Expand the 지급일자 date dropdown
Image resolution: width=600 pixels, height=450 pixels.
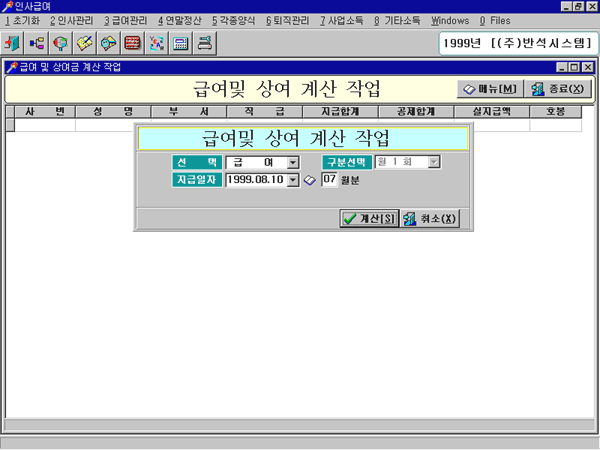point(293,180)
